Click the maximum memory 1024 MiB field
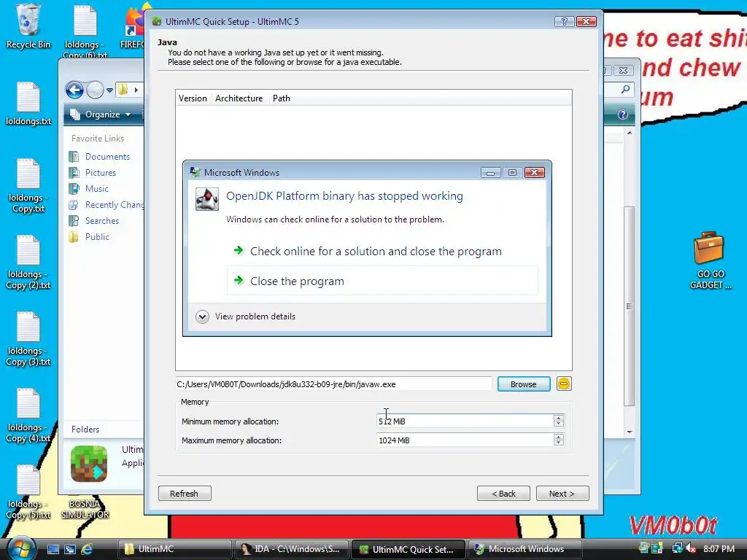 click(465, 440)
